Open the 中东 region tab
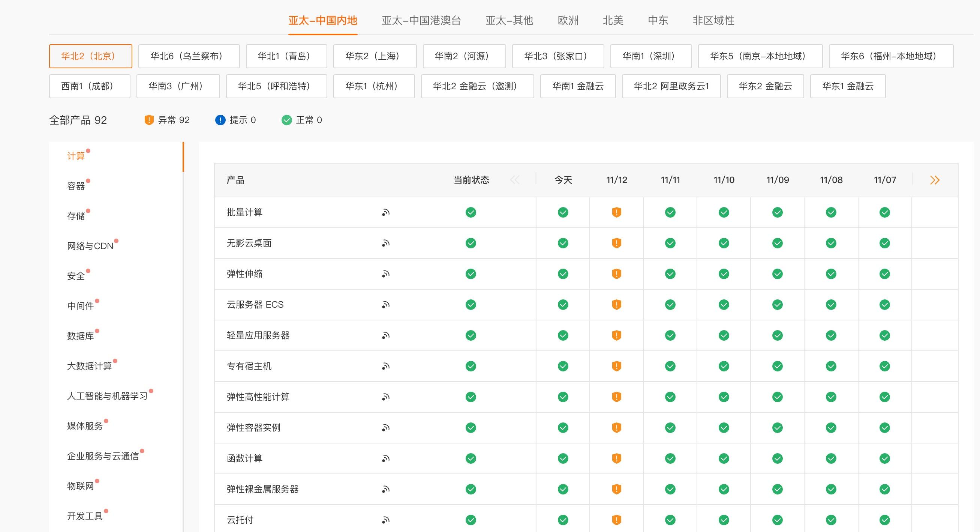 click(658, 21)
